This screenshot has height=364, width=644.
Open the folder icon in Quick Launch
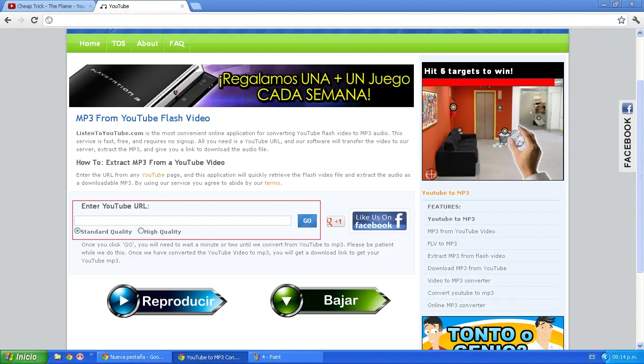pos(58,357)
